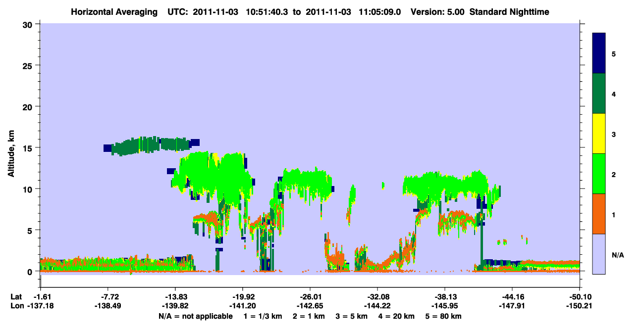Screen dimensions: 644x330
Task: Click the 'Altitude, km' axis label
Action: tap(10, 153)
